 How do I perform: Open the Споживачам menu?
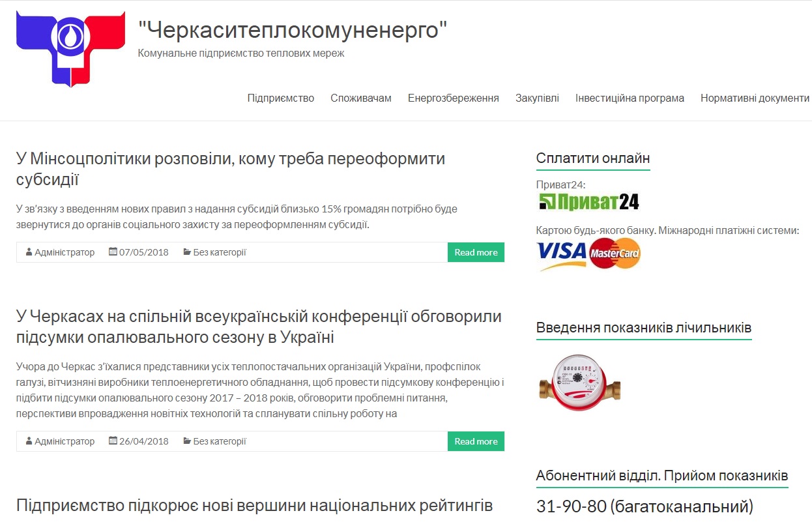(x=360, y=98)
